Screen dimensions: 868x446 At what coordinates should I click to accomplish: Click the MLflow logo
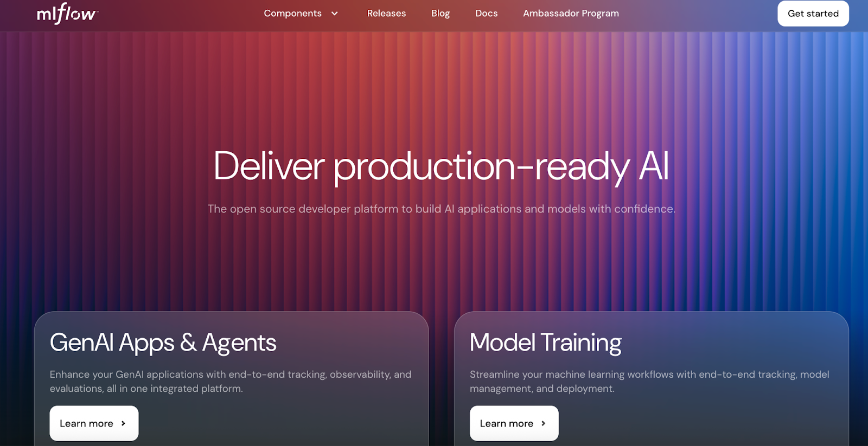coord(67,14)
